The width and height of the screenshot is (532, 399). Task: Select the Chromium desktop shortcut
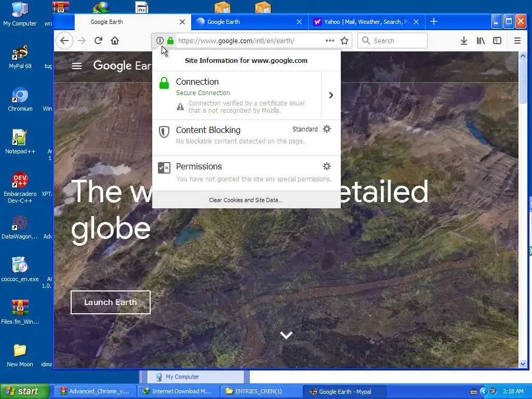click(x=20, y=99)
